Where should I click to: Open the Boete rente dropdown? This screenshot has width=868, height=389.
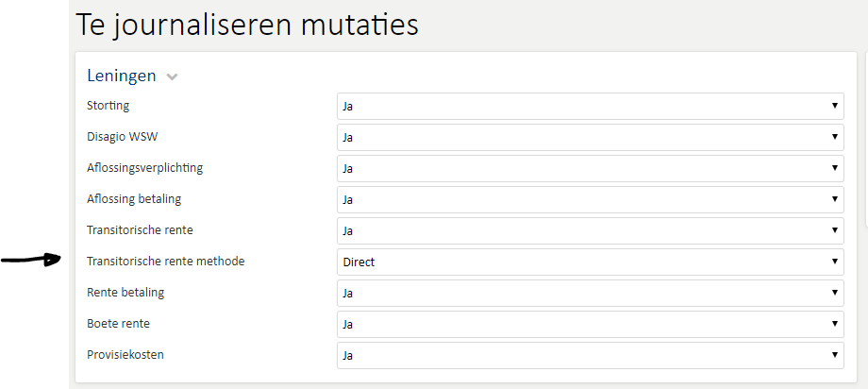[590, 324]
